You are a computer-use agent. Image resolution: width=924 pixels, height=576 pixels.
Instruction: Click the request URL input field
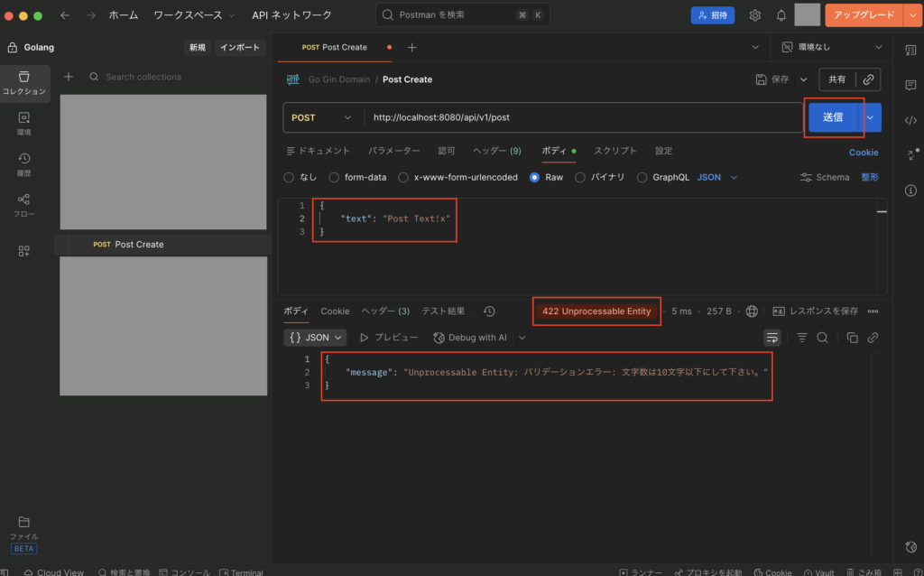pyautogui.click(x=577, y=117)
